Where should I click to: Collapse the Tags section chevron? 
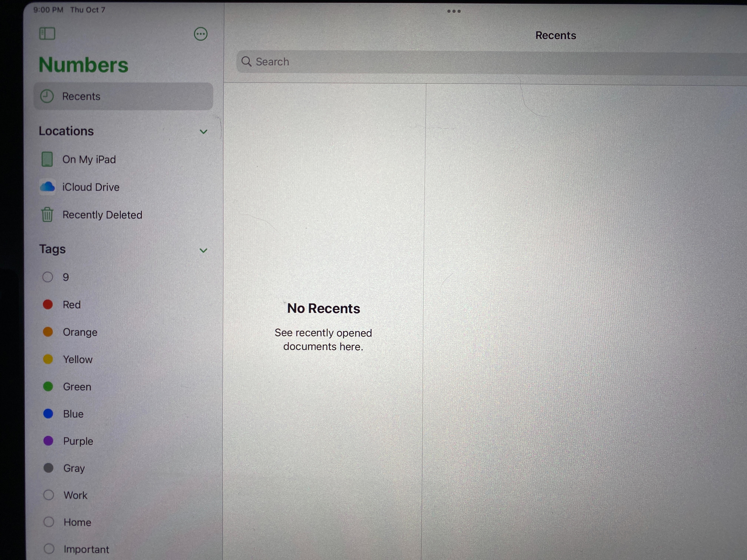click(203, 251)
